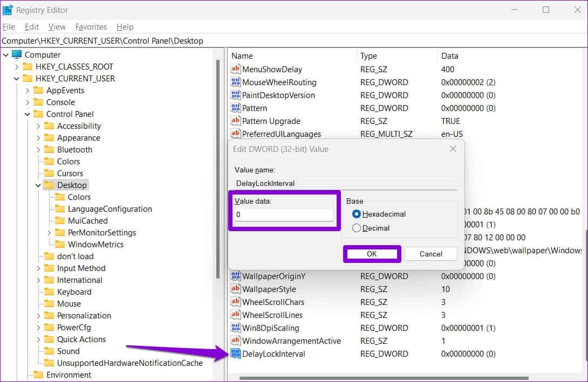Click the WallpaperOriginY DWORD icon
This screenshot has width=588, height=382.
236,276
